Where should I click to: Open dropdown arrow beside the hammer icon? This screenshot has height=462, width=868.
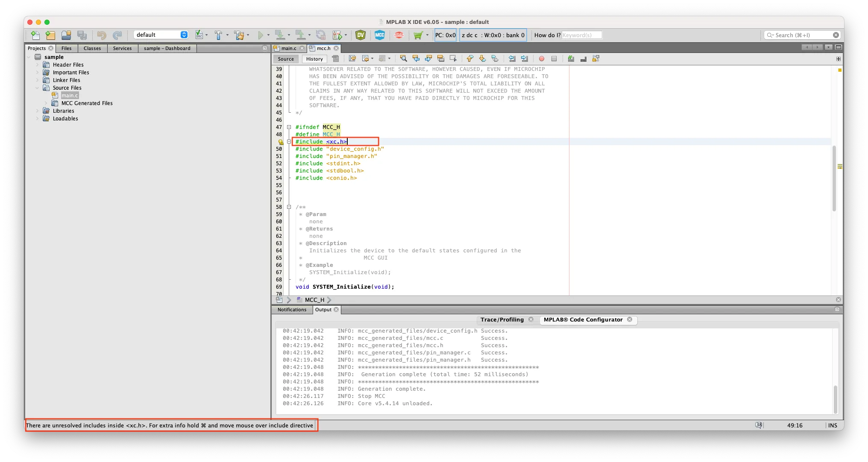[x=227, y=35]
